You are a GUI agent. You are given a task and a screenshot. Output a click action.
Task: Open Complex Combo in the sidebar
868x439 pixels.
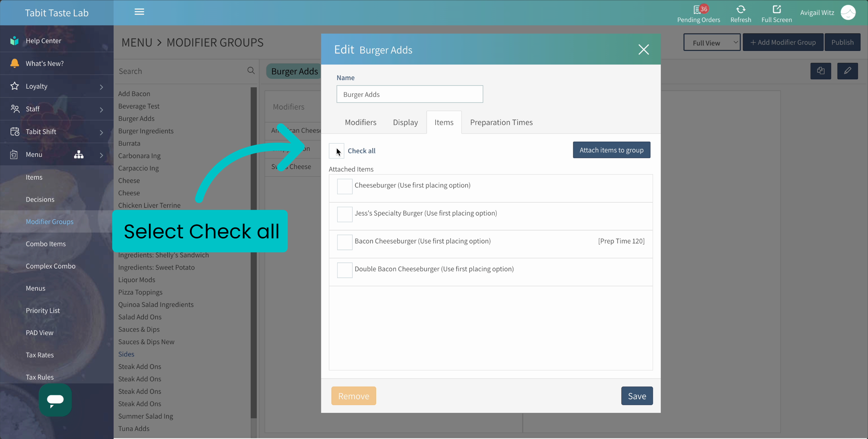pyautogui.click(x=51, y=266)
